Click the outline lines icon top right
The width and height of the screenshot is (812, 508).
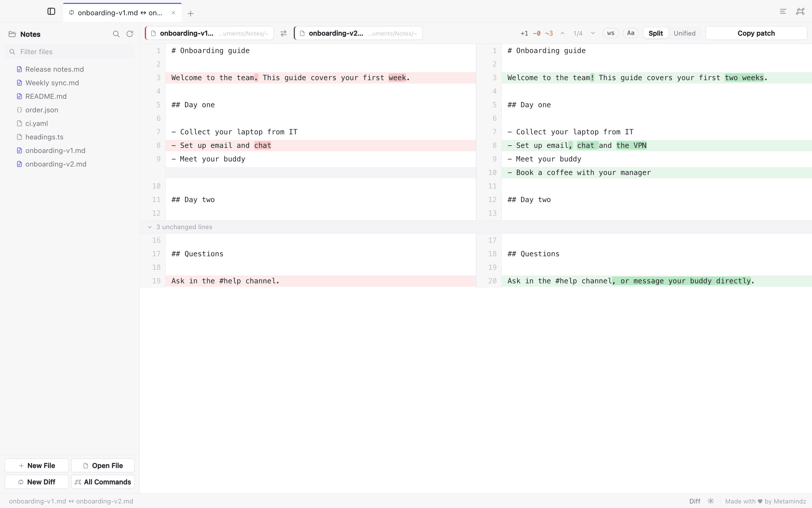click(783, 11)
